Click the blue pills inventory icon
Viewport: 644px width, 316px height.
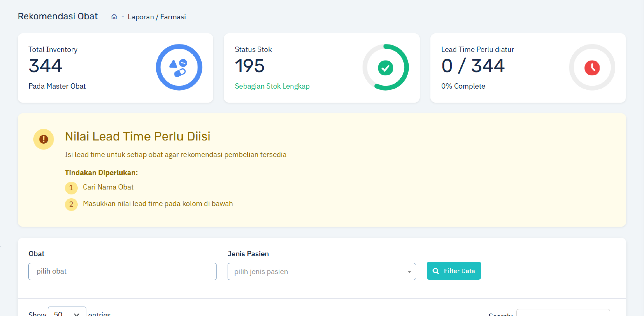click(x=179, y=67)
